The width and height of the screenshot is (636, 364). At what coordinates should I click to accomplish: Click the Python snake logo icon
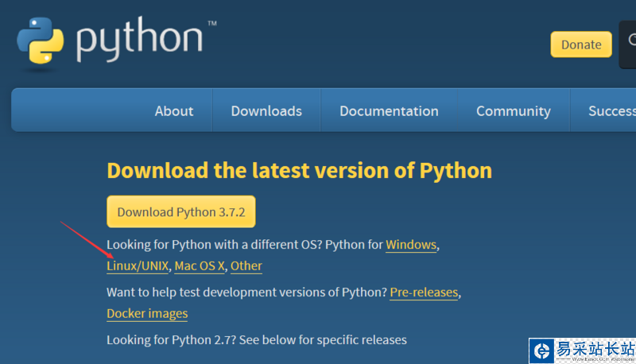pyautogui.click(x=40, y=38)
